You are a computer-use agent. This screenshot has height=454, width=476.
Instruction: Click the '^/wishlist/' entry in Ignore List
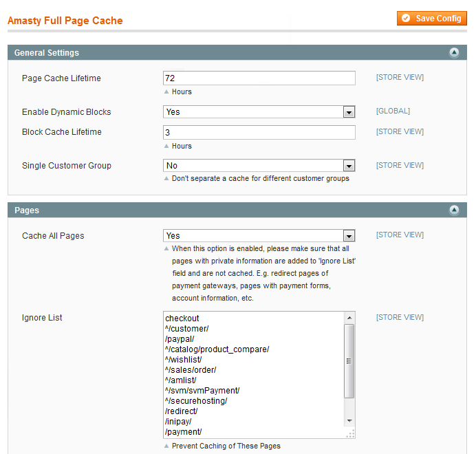[184, 360]
